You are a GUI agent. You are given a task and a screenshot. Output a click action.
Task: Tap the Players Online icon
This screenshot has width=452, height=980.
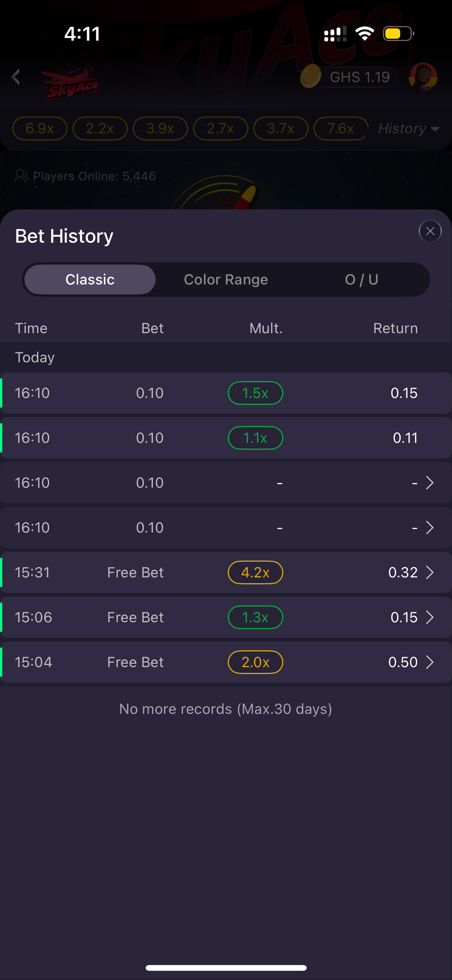click(21, 176)
